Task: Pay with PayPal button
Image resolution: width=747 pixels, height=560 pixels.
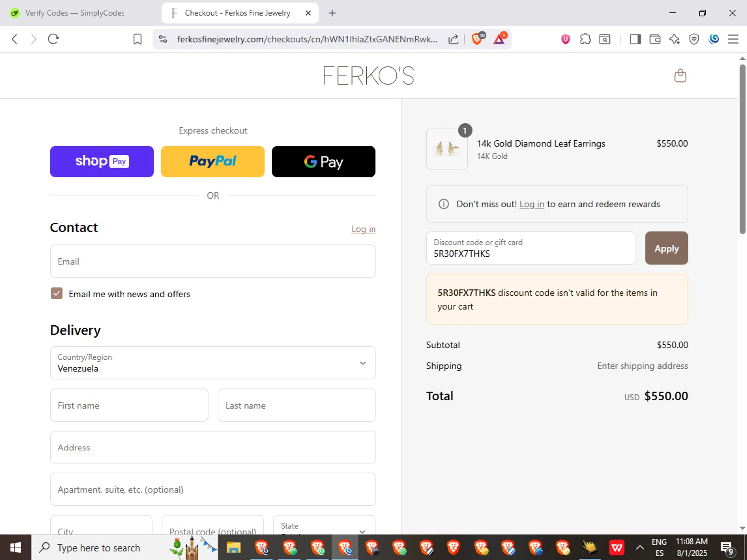Action: (213, 161)
